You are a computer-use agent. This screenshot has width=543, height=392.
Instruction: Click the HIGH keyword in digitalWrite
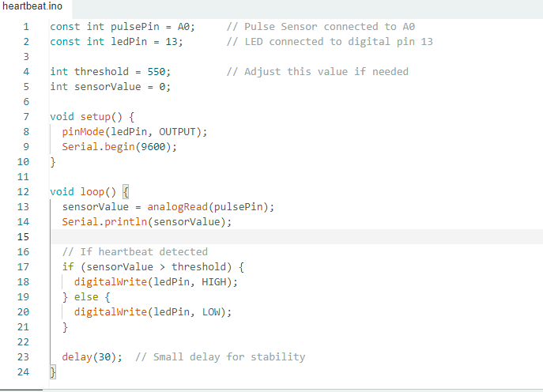tap(217, 282)
